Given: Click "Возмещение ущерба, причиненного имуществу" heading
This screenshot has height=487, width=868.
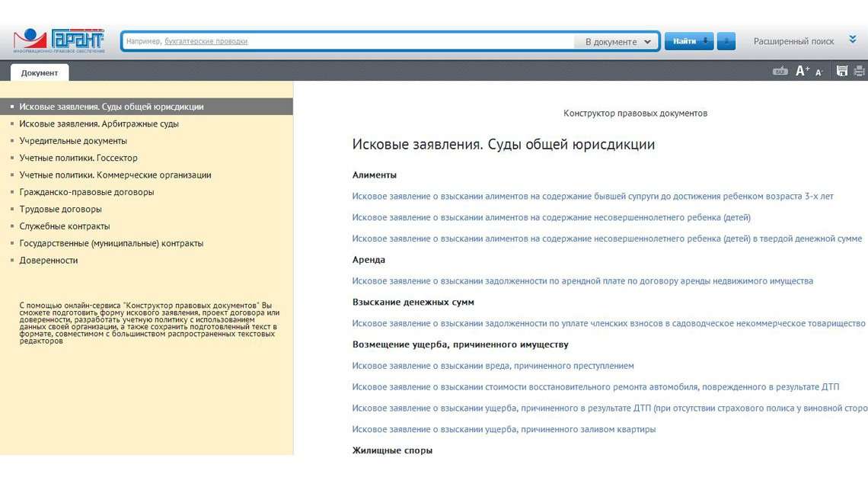Looking at the screenshot, I should pyautogui.click(x=460, y=344).
